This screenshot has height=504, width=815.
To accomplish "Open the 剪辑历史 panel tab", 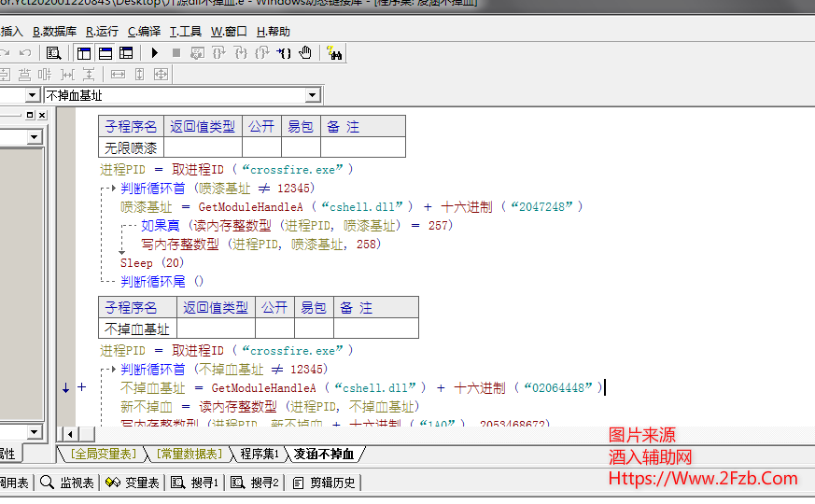I will click(x=325, y=483).
